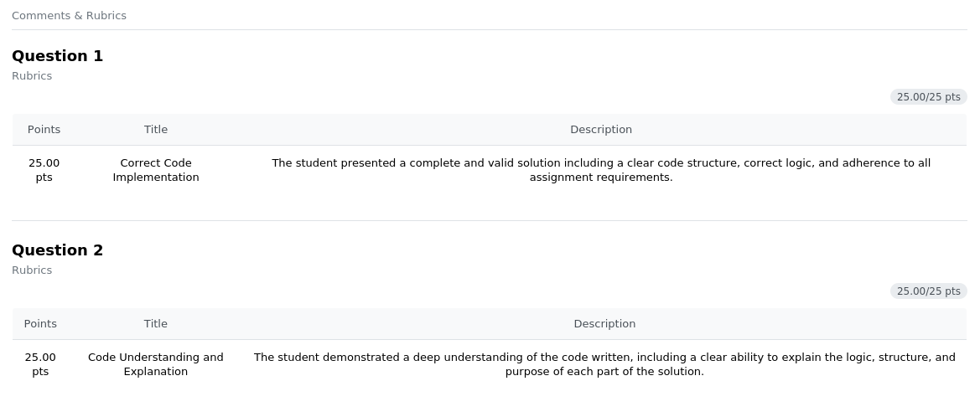Select the Question 2 heading
This screenshot has width=980, height=417.
tap(57, 250)
